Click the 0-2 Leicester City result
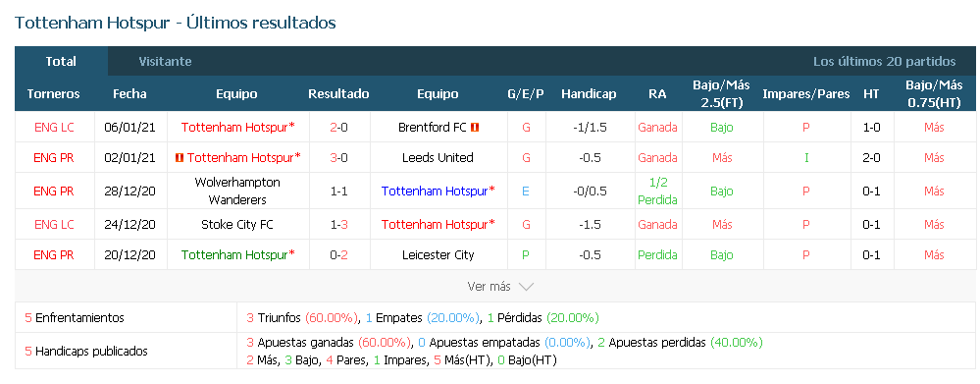 [338, 254]
